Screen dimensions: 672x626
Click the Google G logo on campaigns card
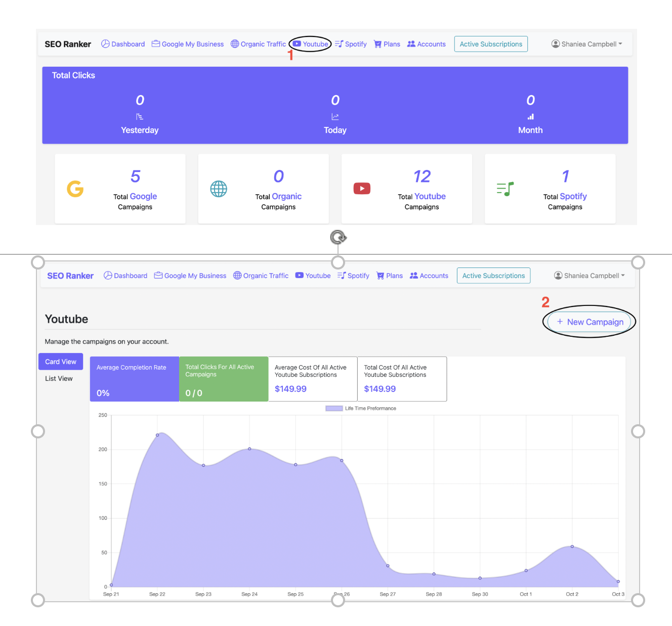click(75, 189)
